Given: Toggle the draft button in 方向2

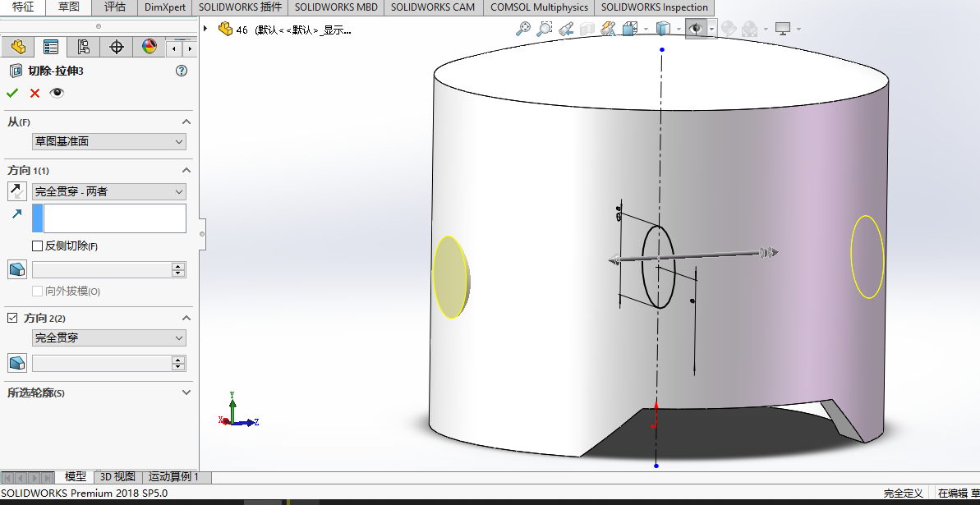Looking at the screenshot, I should 17,362.
